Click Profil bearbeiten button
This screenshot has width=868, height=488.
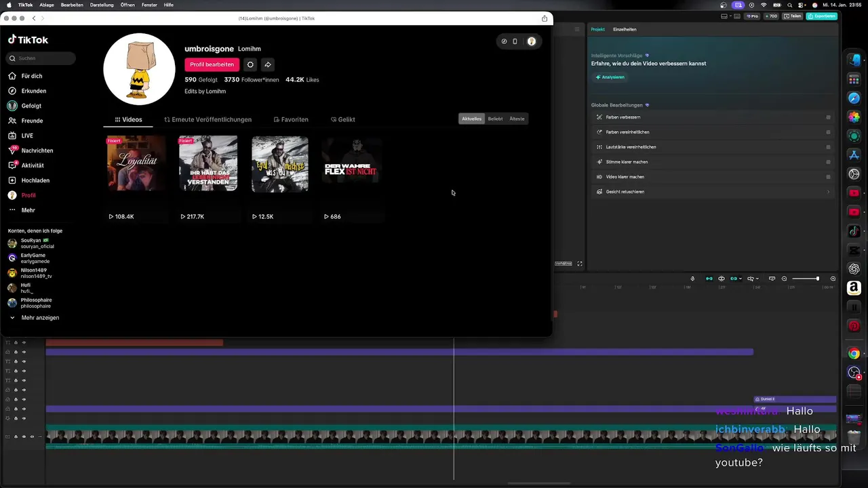[212, 64]
